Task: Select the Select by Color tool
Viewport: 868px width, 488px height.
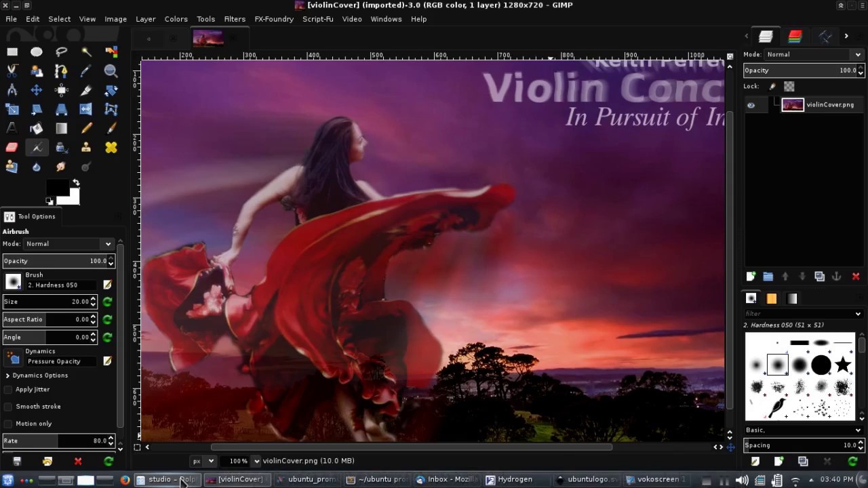Action: 111,52
